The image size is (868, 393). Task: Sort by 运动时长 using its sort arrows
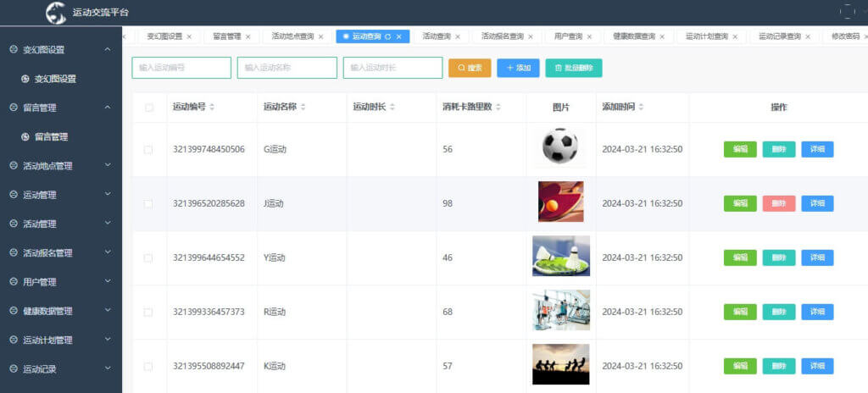click(392, 108)
